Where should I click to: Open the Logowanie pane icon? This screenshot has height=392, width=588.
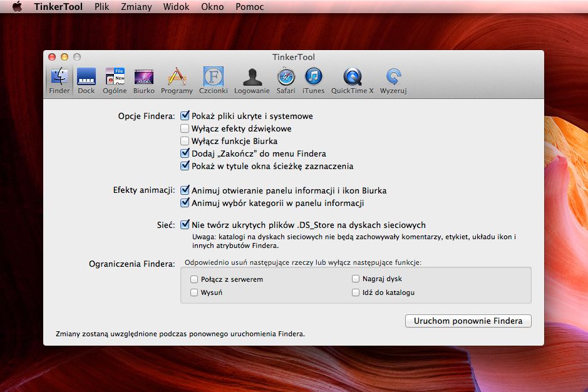(252, 80)
